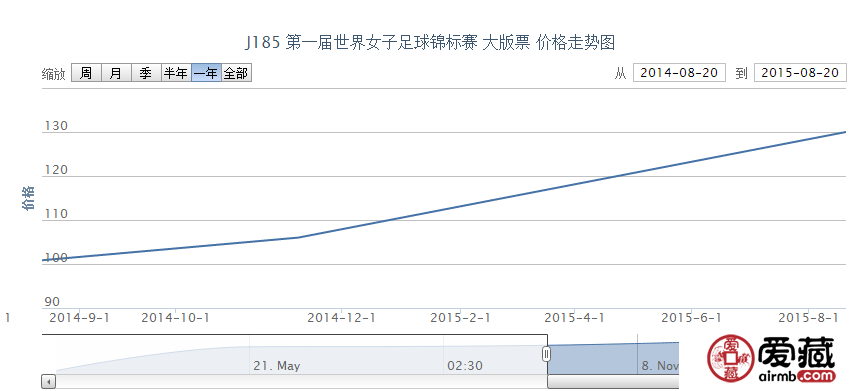This screenshot has height=391, width=864.
Task: Select the 一年 (one year) zoom button
Action: pyautogui.click(x=206, y=73)
